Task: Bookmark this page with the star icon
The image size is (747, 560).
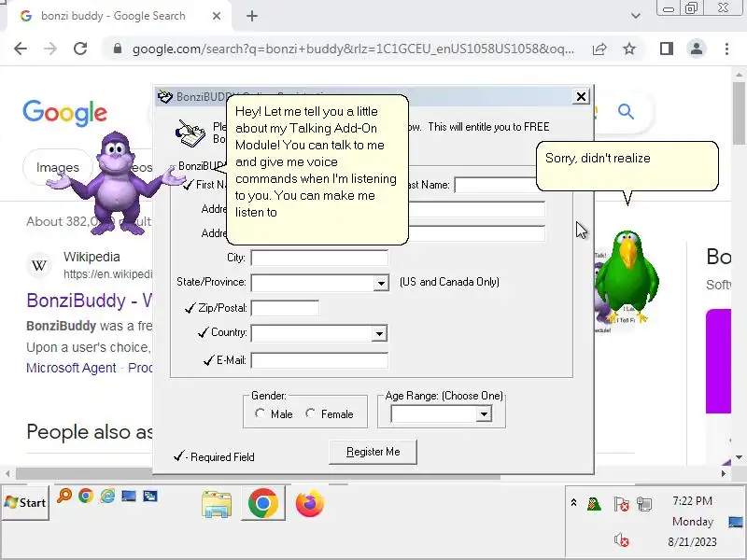Action: pos(629,49)
